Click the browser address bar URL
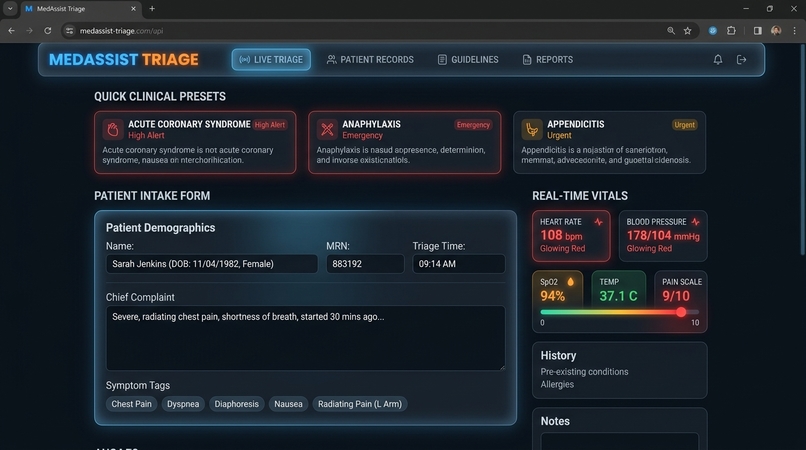The width and height of the screenshot is (806, 450). point(121,31)
